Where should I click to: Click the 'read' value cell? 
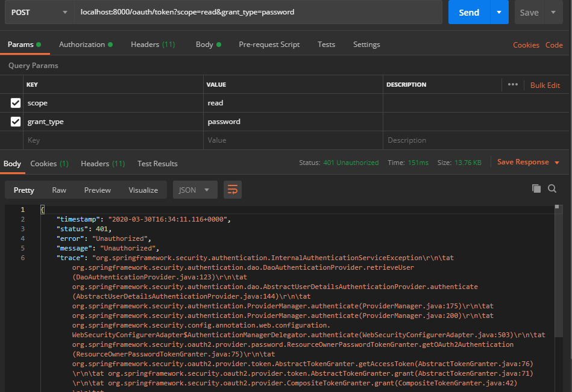(x=293, y=103)
